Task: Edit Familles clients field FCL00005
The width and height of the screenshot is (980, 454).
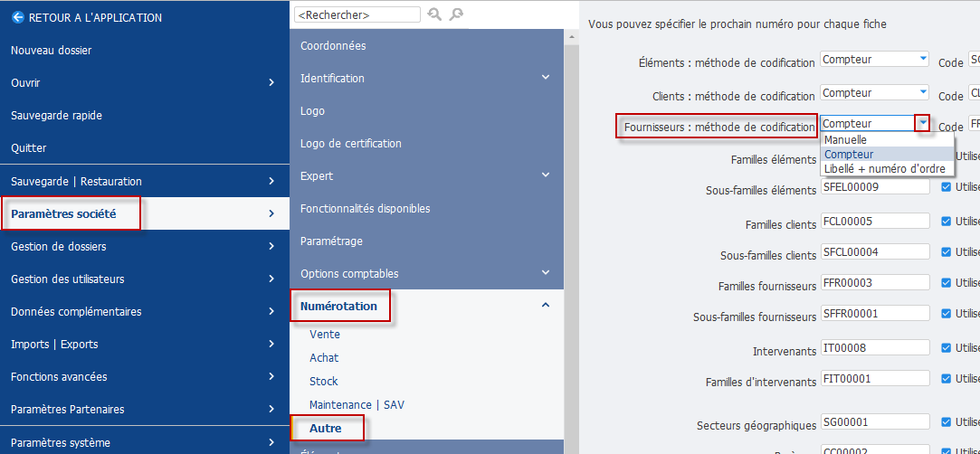Action: (875, 221)
